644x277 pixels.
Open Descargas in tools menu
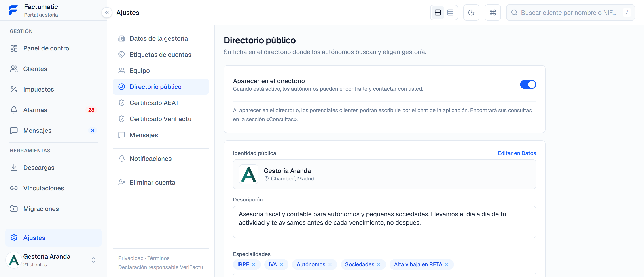pos(53,168)
